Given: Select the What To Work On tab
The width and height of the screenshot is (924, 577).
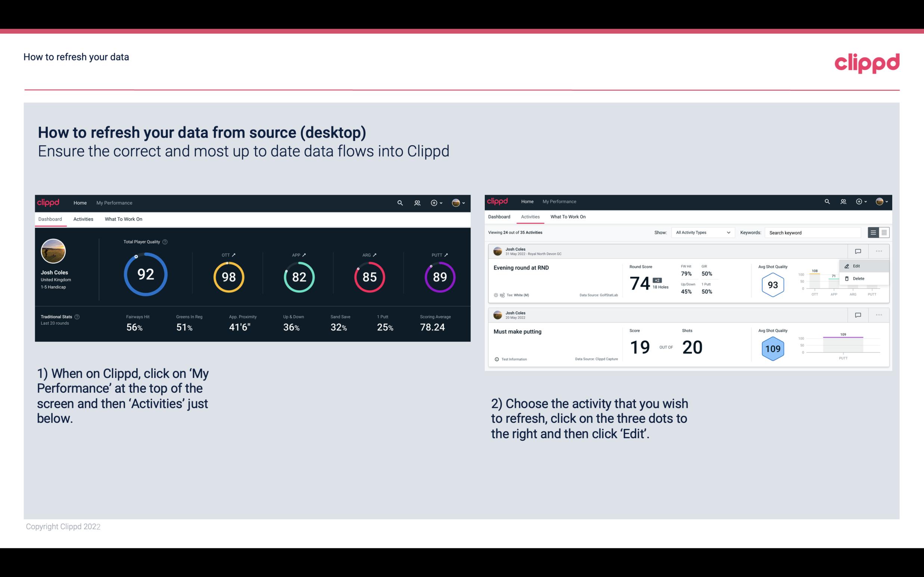Looking at the screenshot, I should tap(123, 219).
